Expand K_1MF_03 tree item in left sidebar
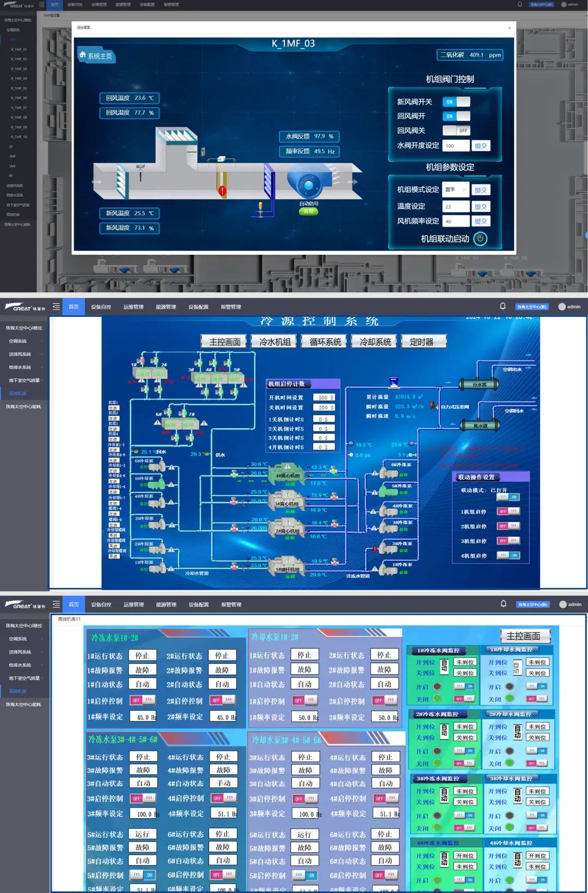 pyautogui.click(x=19, y=69)
